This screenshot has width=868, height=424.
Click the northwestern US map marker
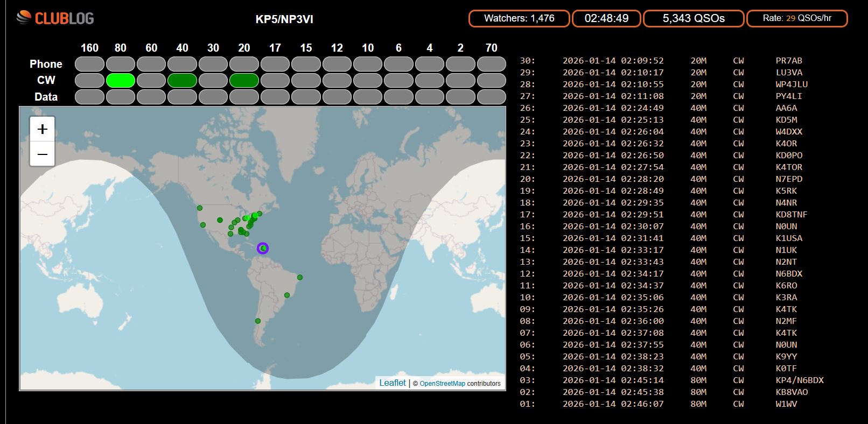coord(200,208)
